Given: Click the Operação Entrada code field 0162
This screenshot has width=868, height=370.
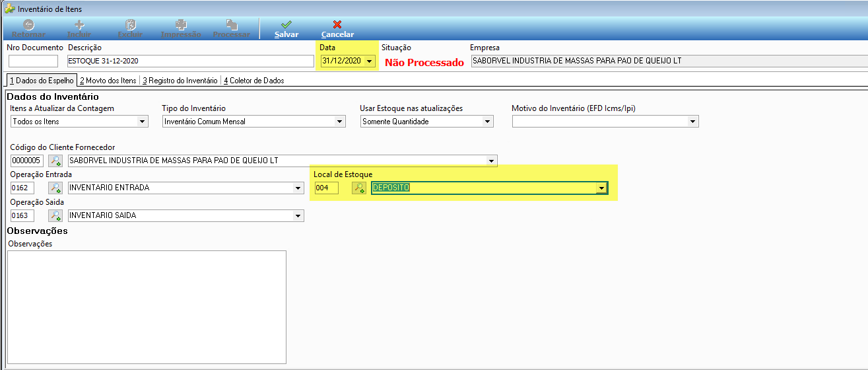Looking at the screenshot, I should click(22, 188).
